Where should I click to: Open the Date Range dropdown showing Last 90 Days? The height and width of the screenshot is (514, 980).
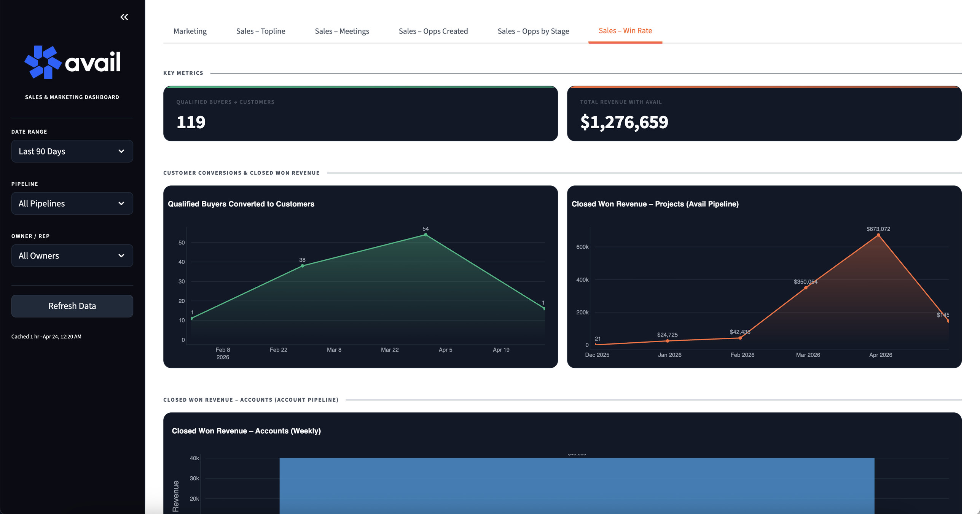(72, 151)
